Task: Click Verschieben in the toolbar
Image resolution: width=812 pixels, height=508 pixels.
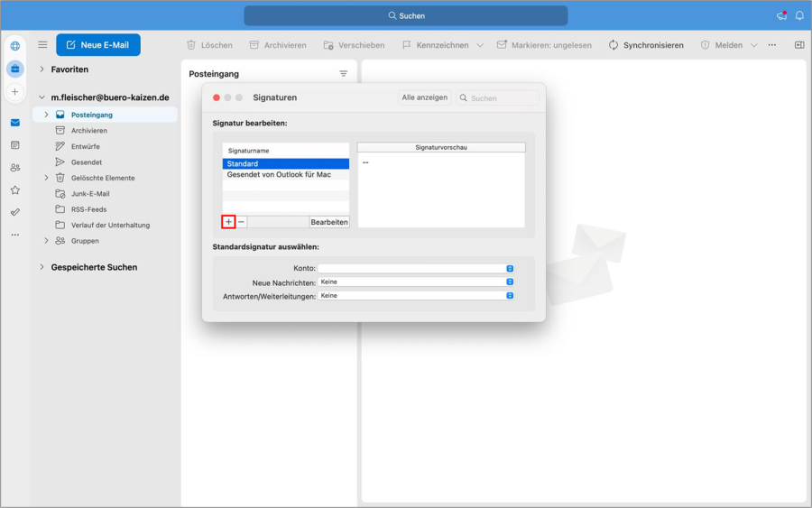Action: point(355,45)
